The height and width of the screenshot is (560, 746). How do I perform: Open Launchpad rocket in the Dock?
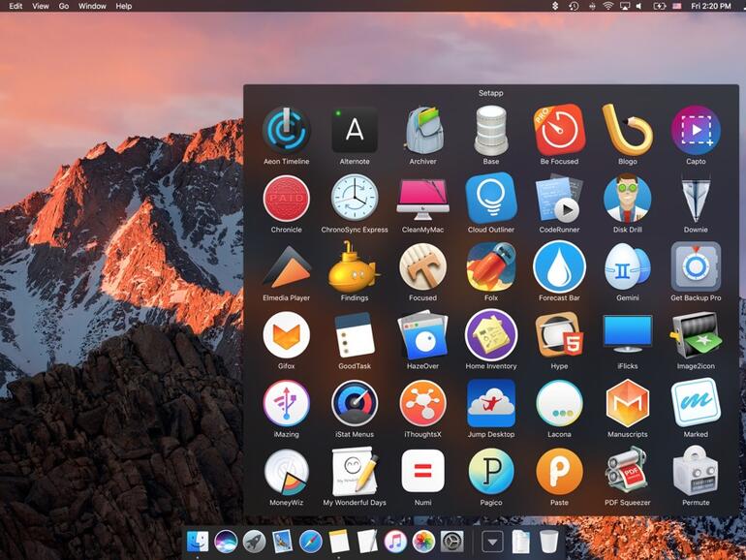[254, 542]
